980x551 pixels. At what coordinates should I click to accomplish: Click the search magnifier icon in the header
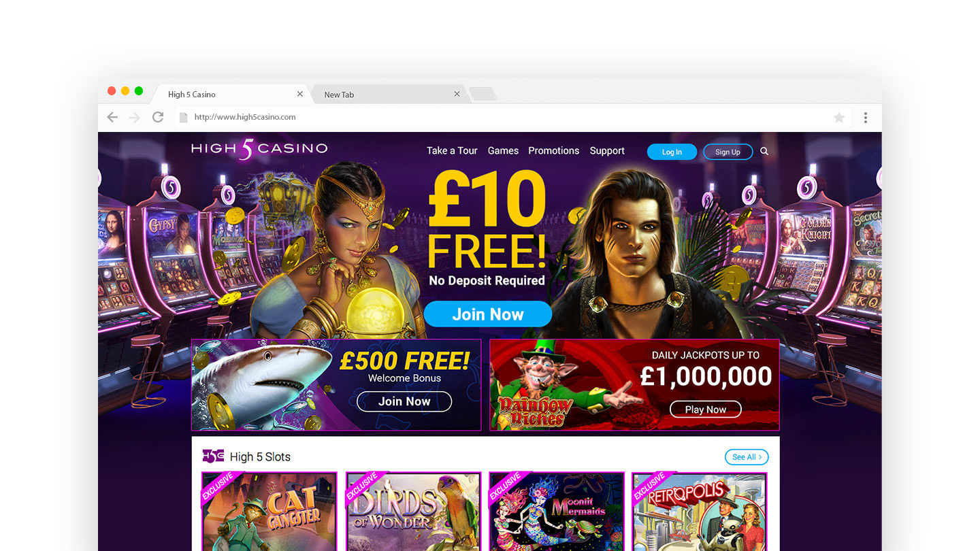764,152
